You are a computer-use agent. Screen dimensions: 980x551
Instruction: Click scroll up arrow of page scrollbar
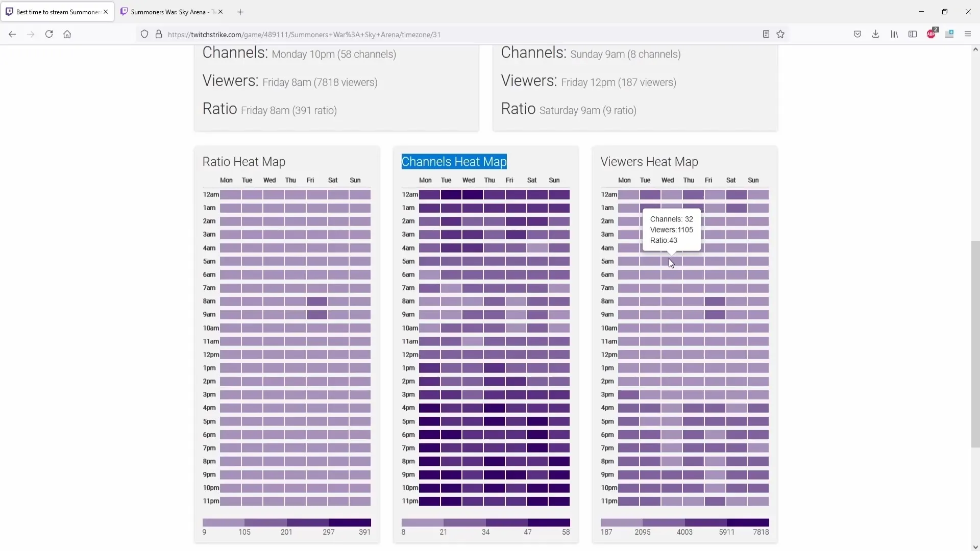pos(975,49)
